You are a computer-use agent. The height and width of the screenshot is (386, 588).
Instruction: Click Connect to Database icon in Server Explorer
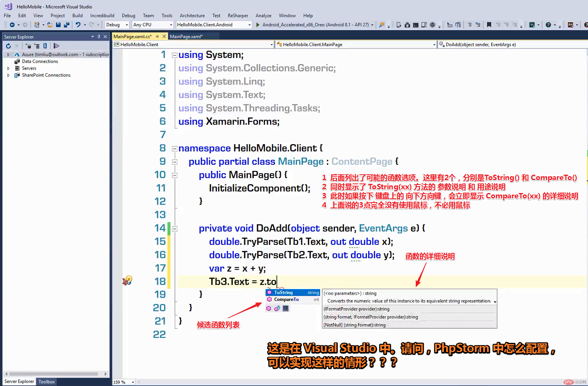click(28, 46)
